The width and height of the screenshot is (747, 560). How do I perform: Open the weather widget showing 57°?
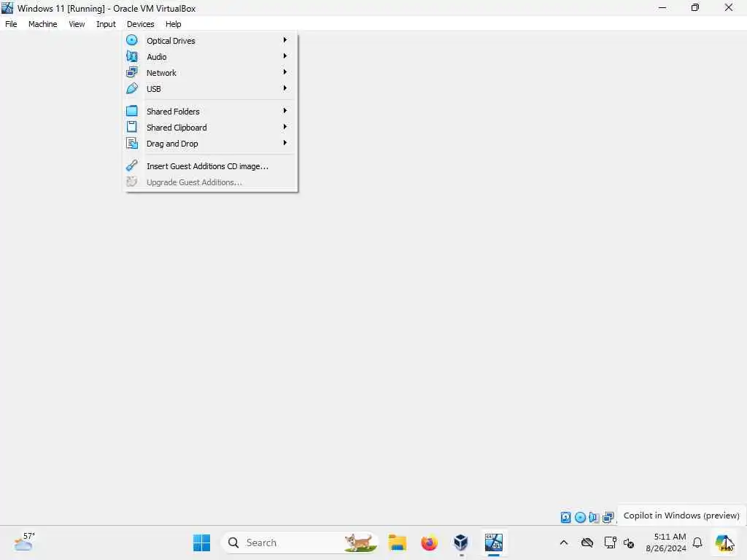tap(24, 542)
